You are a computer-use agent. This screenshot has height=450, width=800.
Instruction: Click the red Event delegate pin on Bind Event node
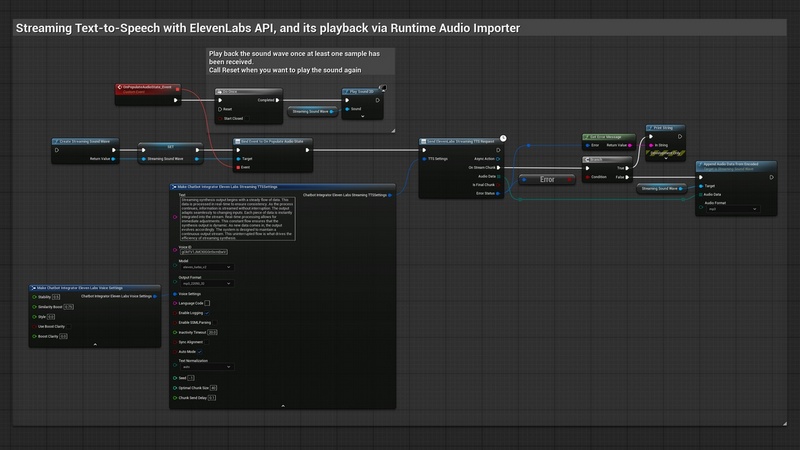coord(238,167)
